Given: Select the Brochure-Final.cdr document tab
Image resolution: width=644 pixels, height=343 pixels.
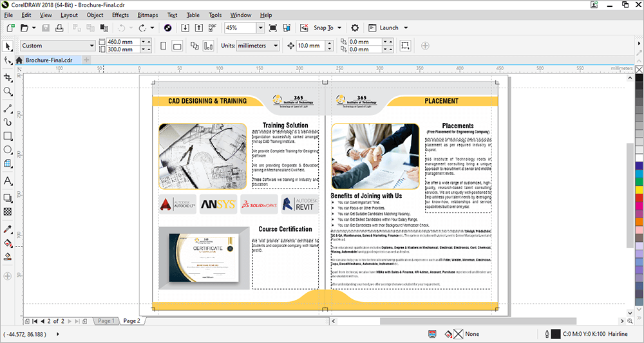Looking at the screenshot, I should [x=49, y=60].
